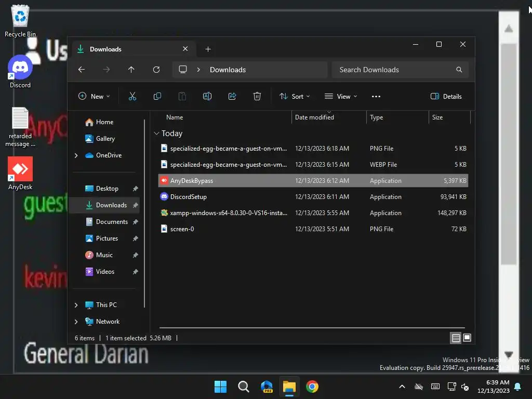Image resolution: width=532 pixels, height=399 pixels.
Task: Click the muted volume tray icon
Action: (x=465, y=387)
